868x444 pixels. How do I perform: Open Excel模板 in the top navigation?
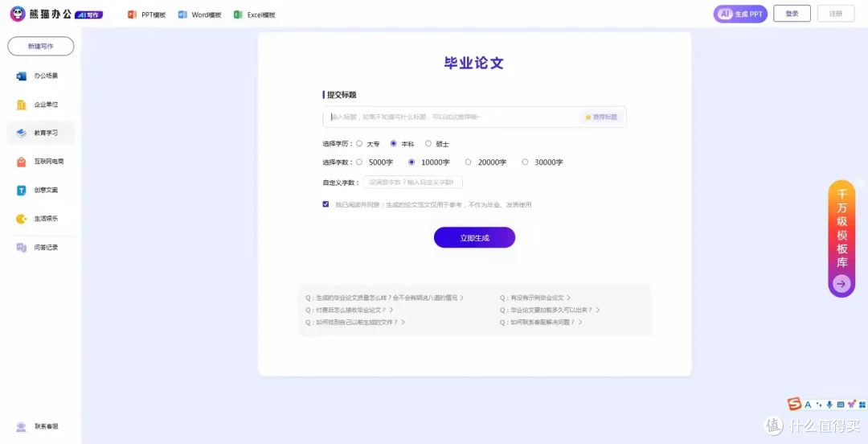click(254, 15)
